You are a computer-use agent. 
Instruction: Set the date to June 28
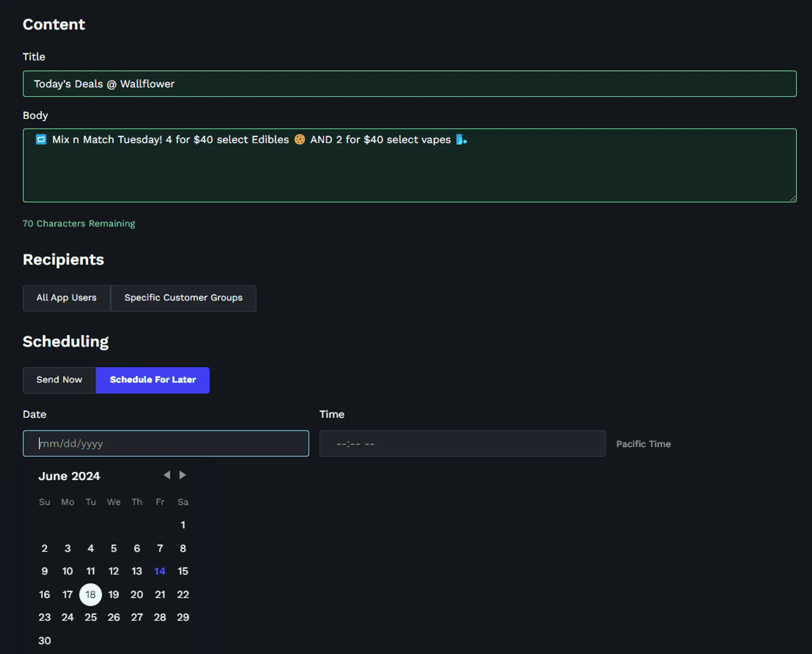[x=160, y=617]
